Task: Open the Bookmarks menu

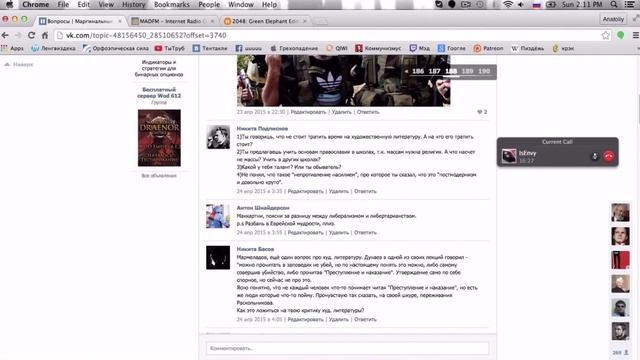Action: click(171, 4)
